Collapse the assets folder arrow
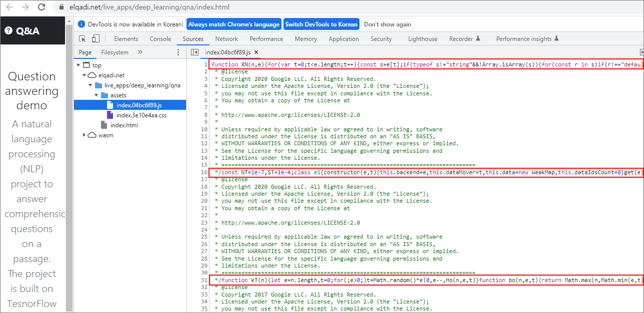Image resolution: width=644 pixels, height=313 pixels. tap(96, 95)
